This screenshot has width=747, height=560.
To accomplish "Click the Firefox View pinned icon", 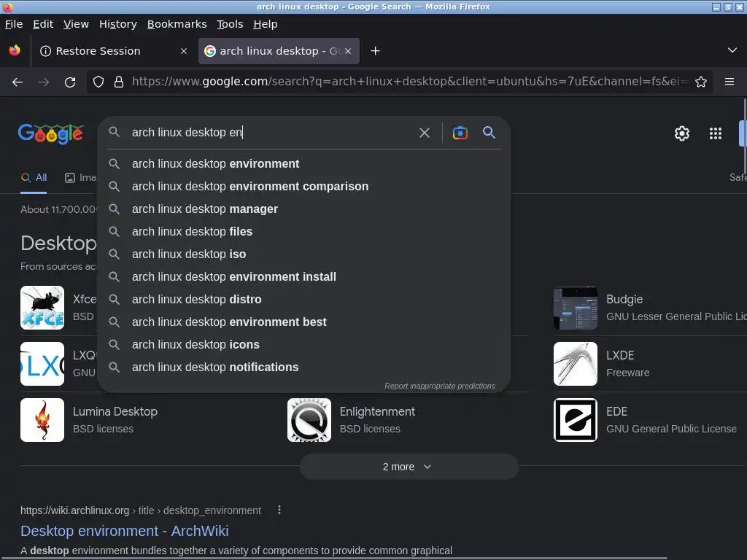I will (x=15, y=50).
